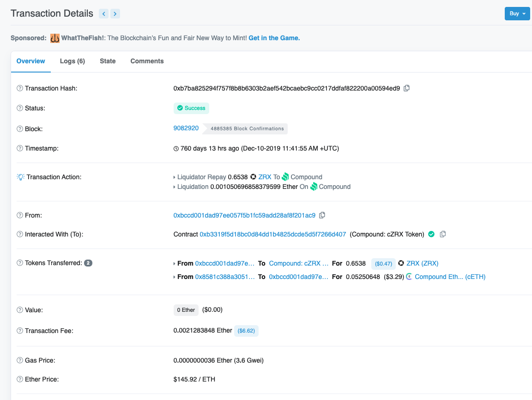The height and width of the screenshot is (400, 532).
Task: Click the 0.0000000036 Ether (3.6 Gwei) text
Action: click(218, 360)
